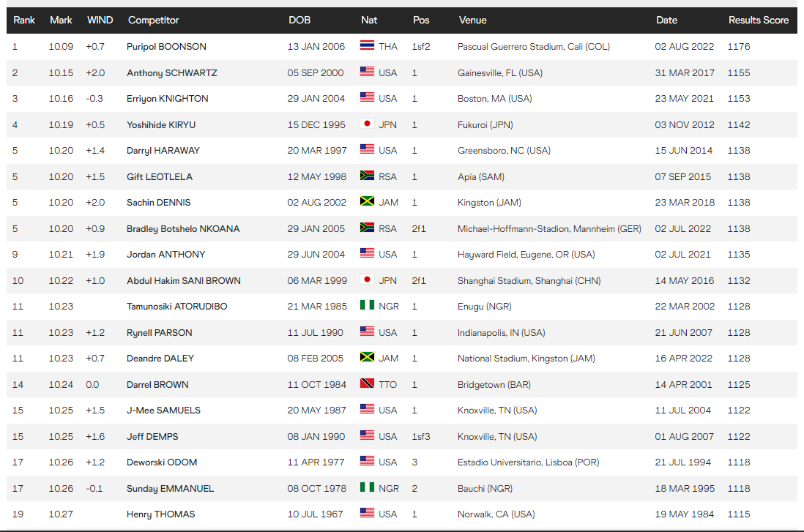Image resolution: width=804 pixels, height=532 pixels.
Task: Sort by the Mark column header
Action: 61,20
